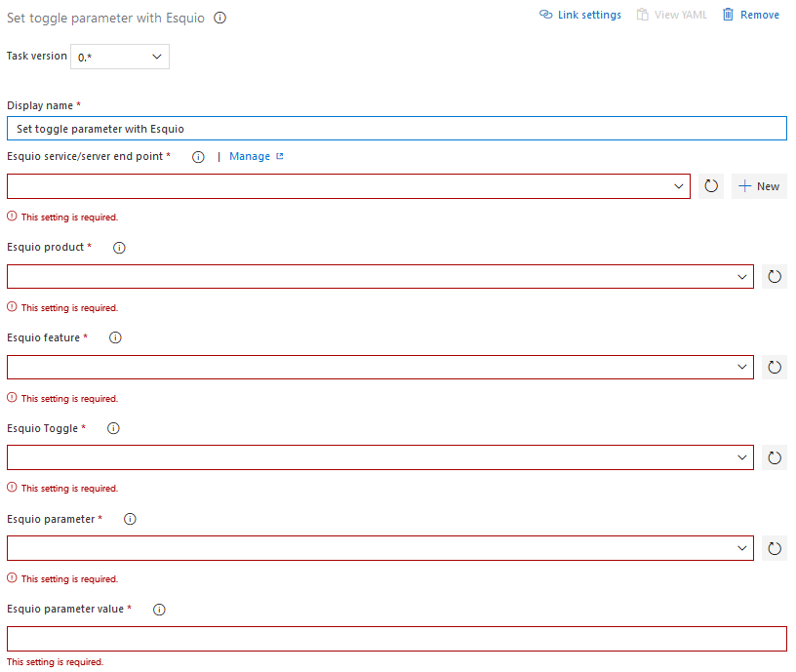The height and width of the screenshot is (672, 796).
Task: Click 'Esquio product' label text
Action: [45, 247]
